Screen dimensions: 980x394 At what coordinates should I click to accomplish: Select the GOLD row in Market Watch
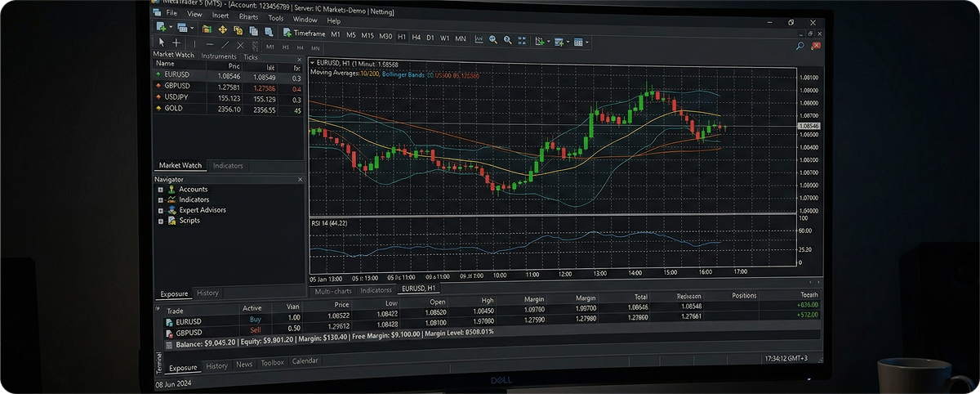coord(228,109)
